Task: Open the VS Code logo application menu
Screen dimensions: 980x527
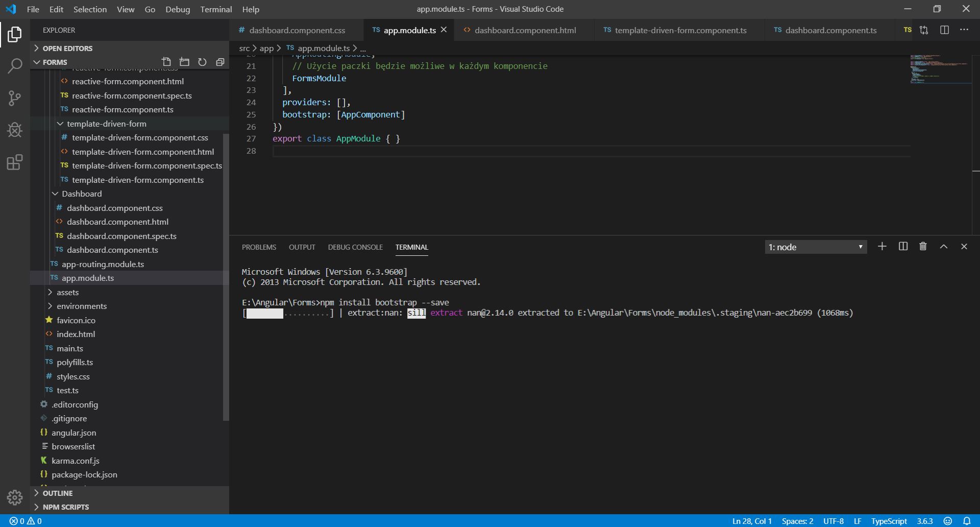Action: [x=11, y=9]
